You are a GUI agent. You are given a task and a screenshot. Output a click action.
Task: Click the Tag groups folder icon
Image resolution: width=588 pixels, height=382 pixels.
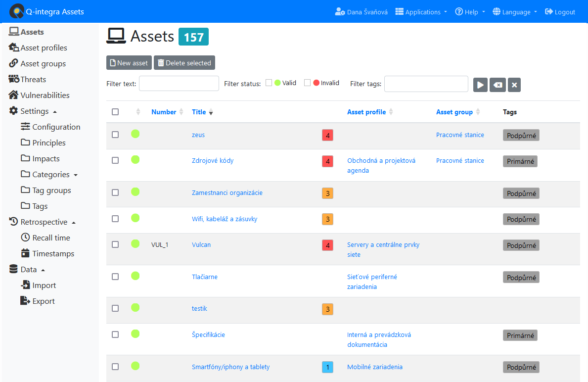tap(25, 190)
